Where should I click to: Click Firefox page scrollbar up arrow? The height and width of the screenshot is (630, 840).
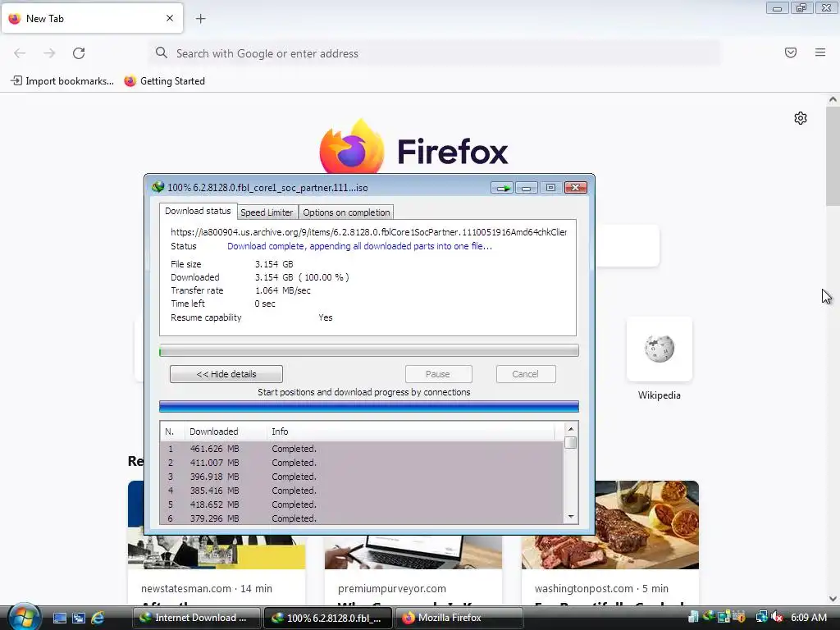[x=833, y=99]
